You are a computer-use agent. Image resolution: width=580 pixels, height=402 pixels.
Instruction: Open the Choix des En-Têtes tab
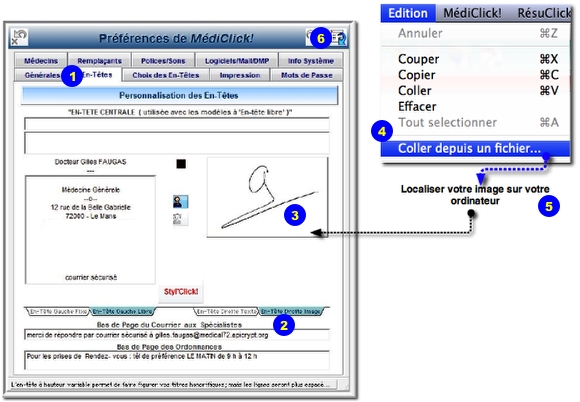(166, 75)
